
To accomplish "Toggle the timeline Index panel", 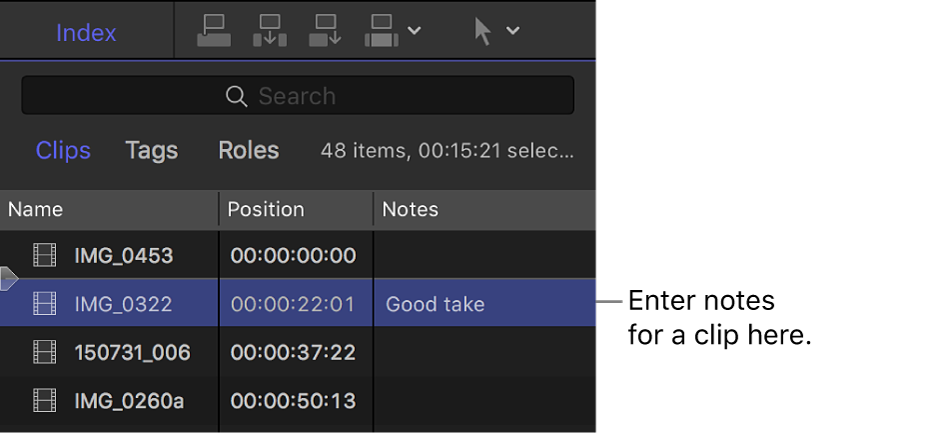I will pos(86,33).
